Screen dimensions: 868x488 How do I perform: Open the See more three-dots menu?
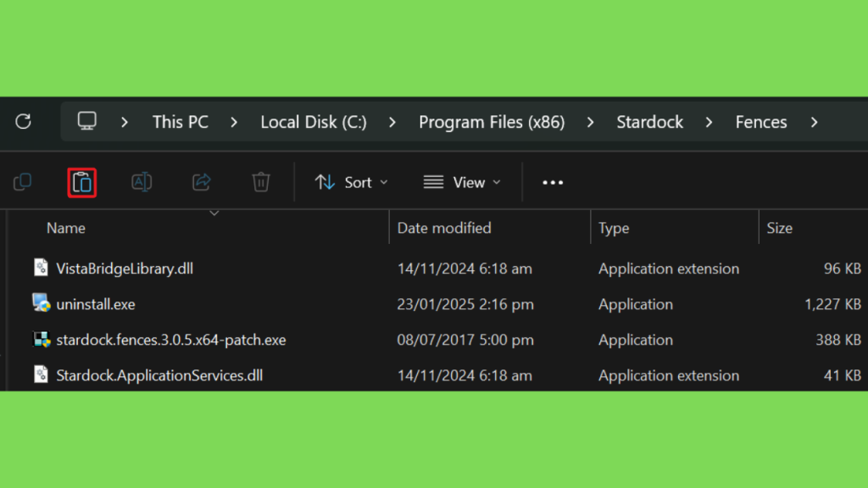click(x=553, y=183)
